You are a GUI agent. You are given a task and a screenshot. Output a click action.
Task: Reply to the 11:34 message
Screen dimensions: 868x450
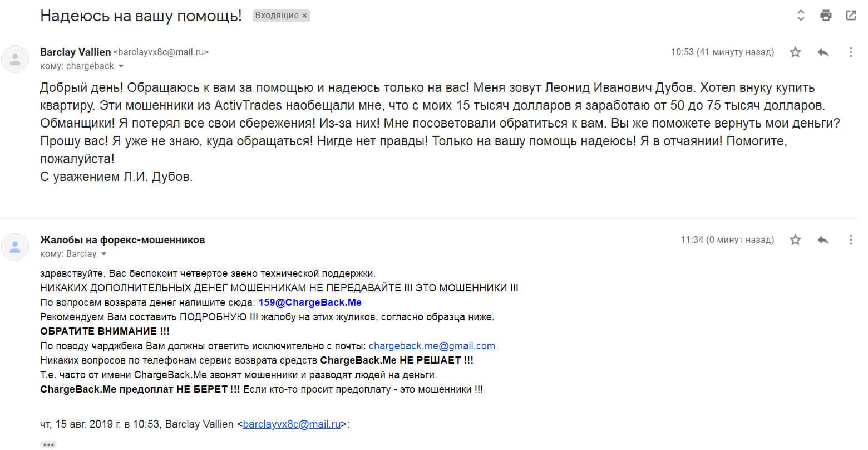point(823,240)
